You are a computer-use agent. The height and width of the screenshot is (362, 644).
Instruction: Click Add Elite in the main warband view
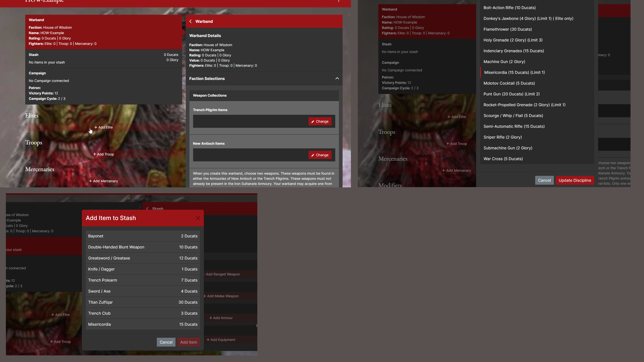[x=103, y=127]
